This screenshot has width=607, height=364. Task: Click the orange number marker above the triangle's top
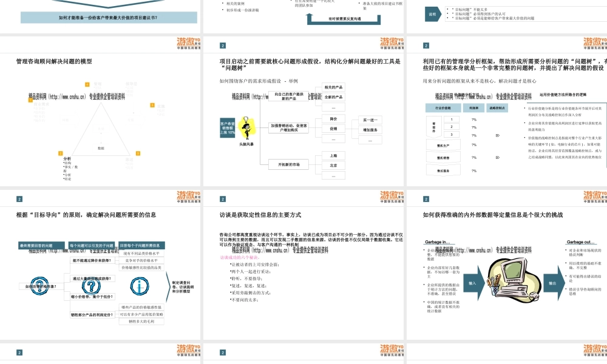coord(87,84)
